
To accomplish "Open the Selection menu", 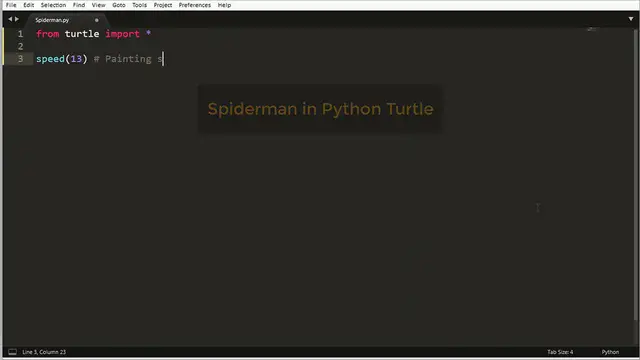I will [53, 5].
